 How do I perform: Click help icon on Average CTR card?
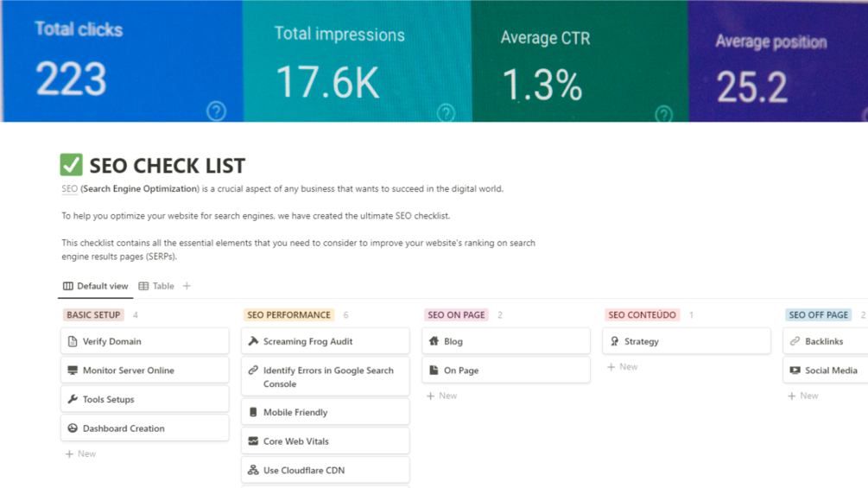coord(663,114)
